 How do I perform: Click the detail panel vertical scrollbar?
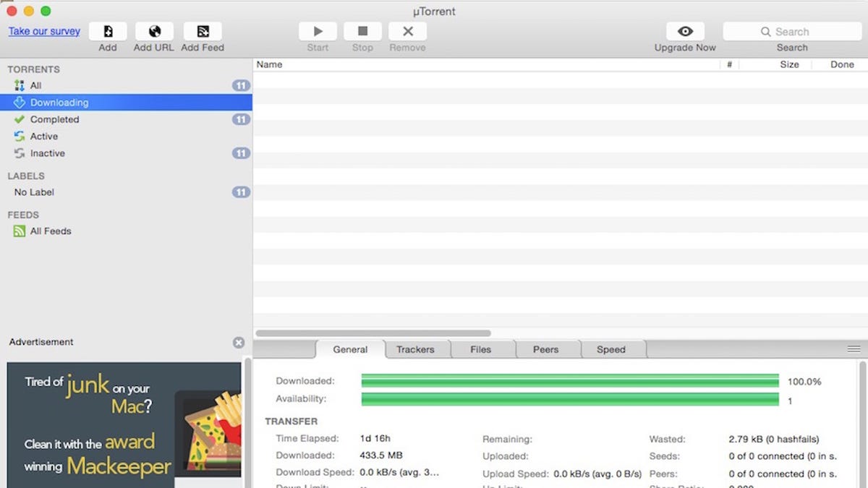coord(862,423)
